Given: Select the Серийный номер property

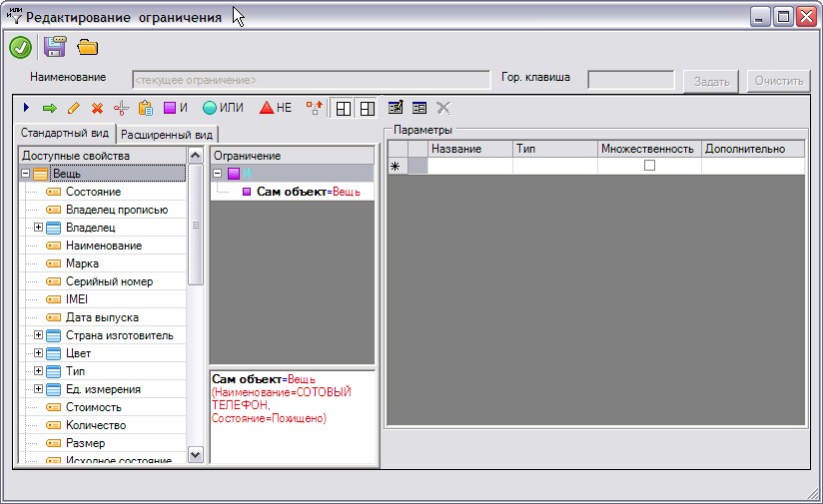Looking at the screenshot, I should tap(109, 281).
